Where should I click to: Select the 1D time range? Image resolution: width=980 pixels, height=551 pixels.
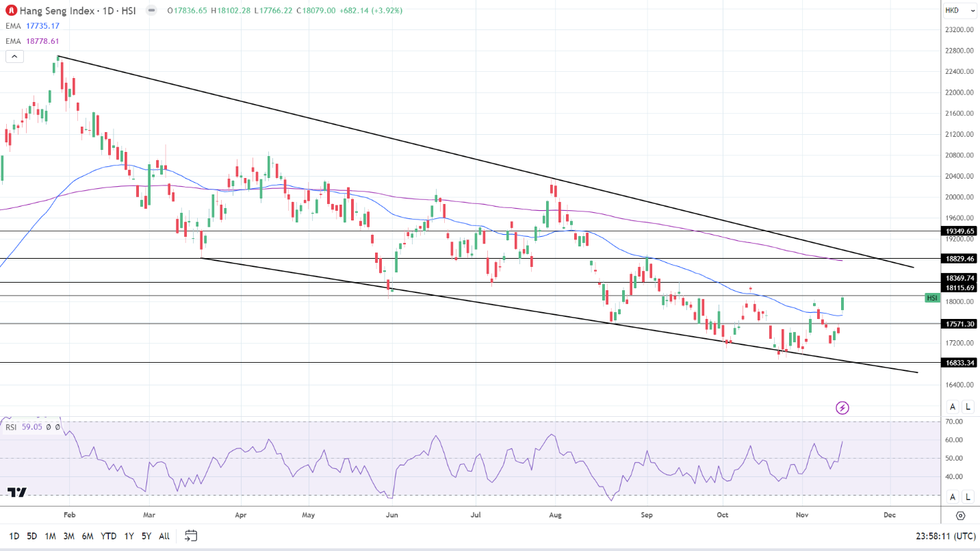click(14, 536)
